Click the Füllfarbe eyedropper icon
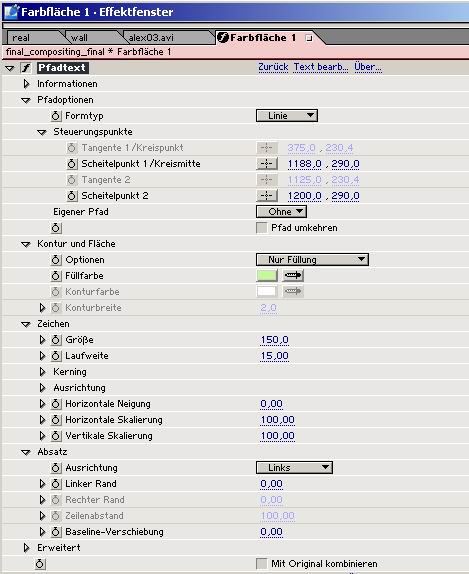Viewport: 469px width, 574px height. tap(293, 275)
